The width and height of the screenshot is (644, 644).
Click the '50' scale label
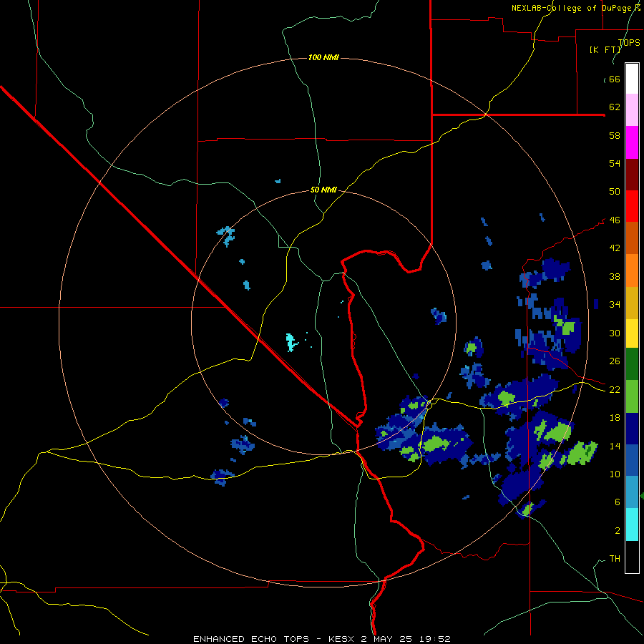[x=615, y=192]
